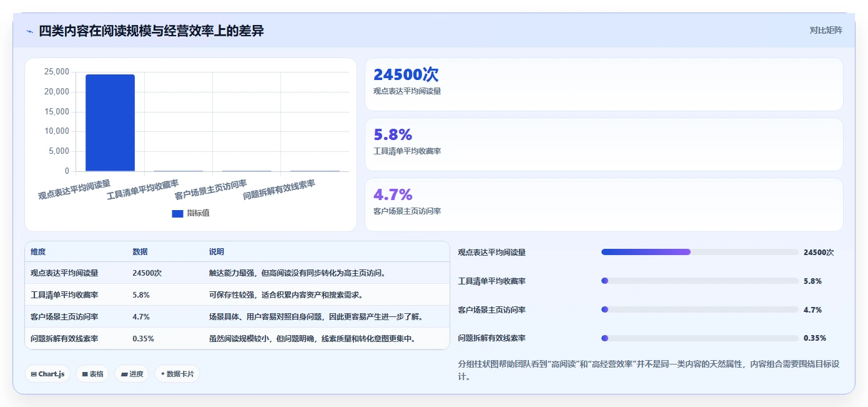Click description starting 虽然阅读规模较小
868x407 pixels.
(x=313, y=339)
